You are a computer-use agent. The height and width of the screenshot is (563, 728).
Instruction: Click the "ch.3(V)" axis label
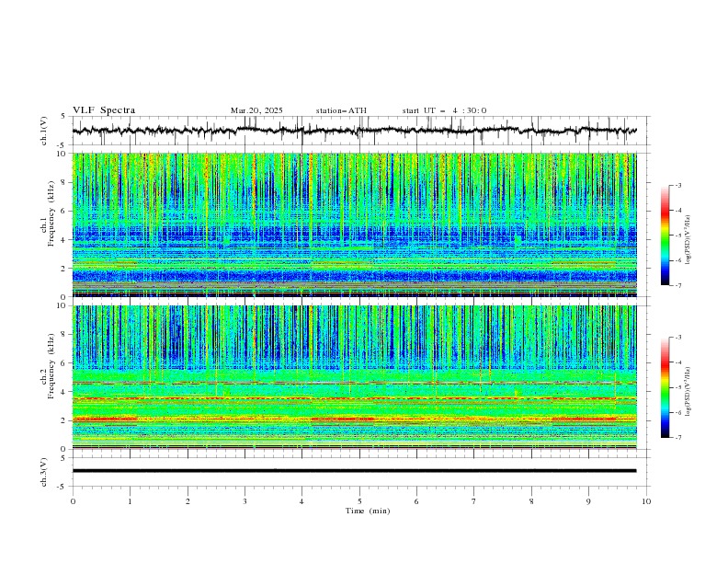click(x=44, y=472)
